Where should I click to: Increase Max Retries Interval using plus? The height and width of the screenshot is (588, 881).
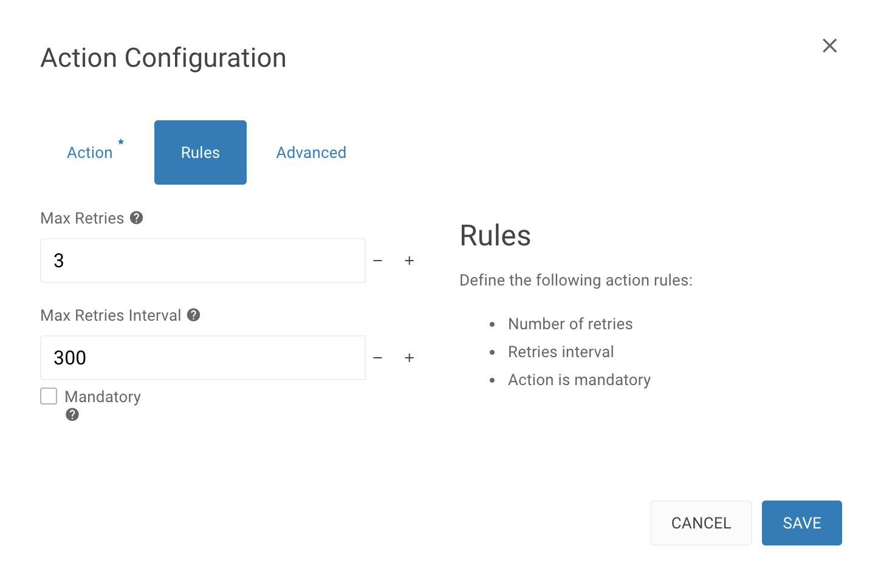(x=410, y=358)
